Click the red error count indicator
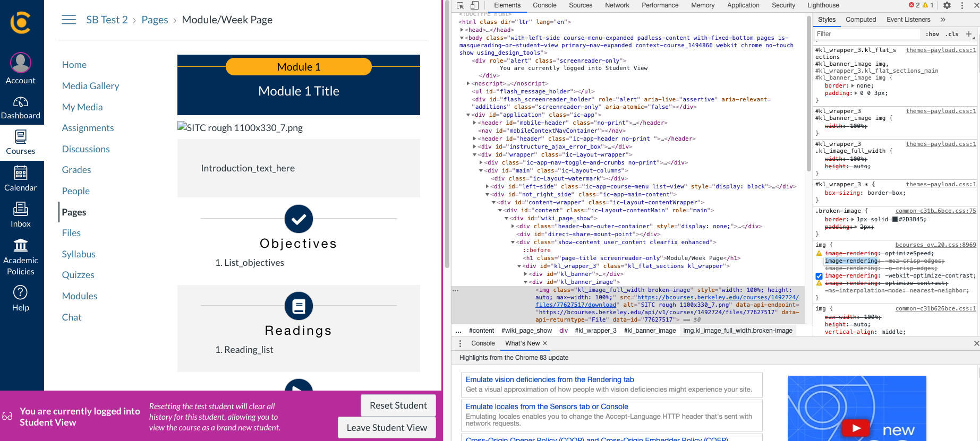980x441 pixels. point(914,5)
